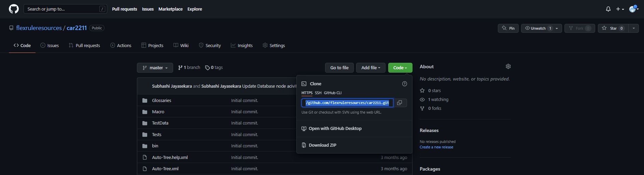View 1 watching in About
The height and width of the screenshot is (175, 644).
pos(434,100)
